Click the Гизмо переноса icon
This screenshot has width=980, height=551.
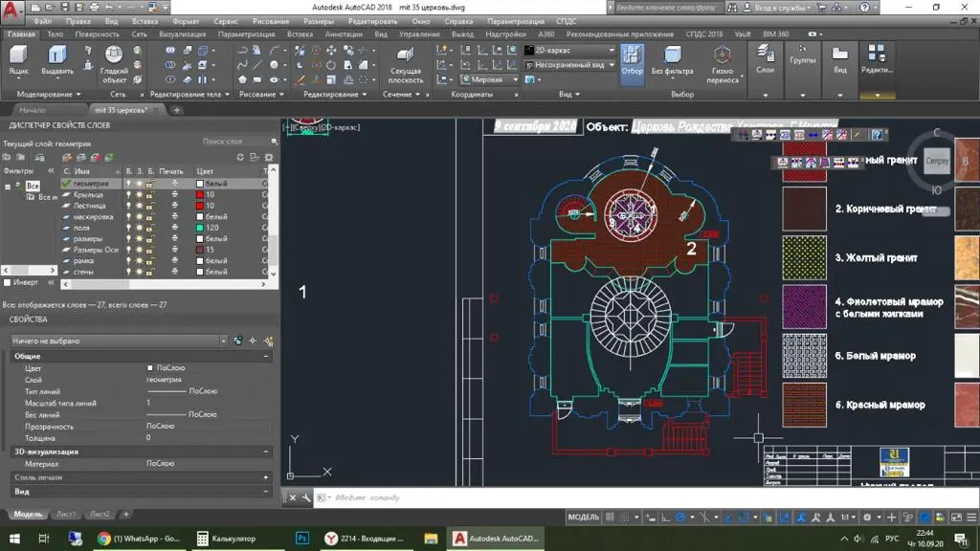pyautogui.click(x=723, y=55)
